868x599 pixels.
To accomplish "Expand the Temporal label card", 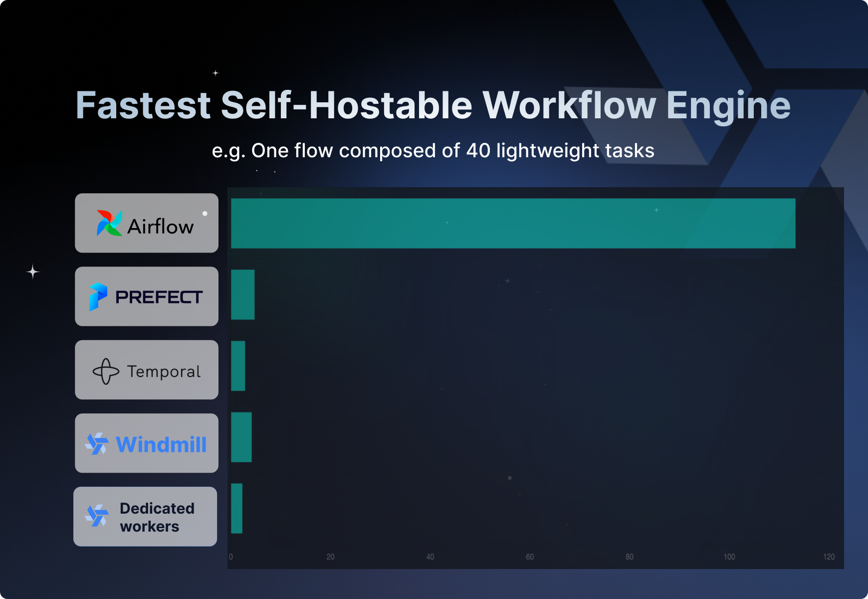I will coord(147,370).
